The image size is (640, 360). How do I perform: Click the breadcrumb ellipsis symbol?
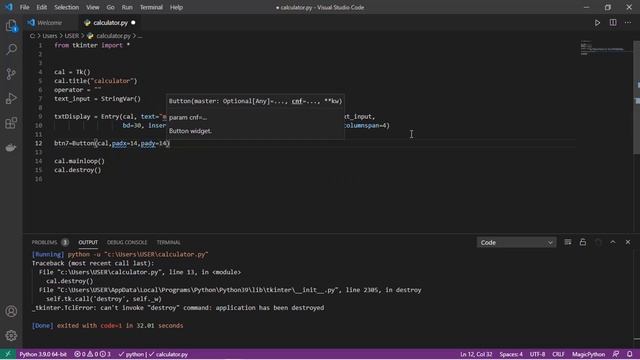(140, 36)
